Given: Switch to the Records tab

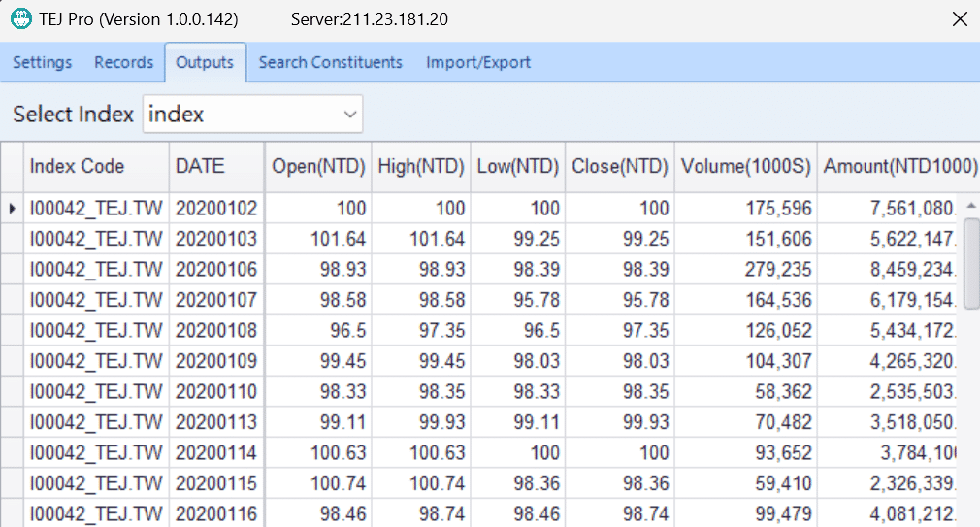Looking at the screenshot, I should click(x=123, y=63).
